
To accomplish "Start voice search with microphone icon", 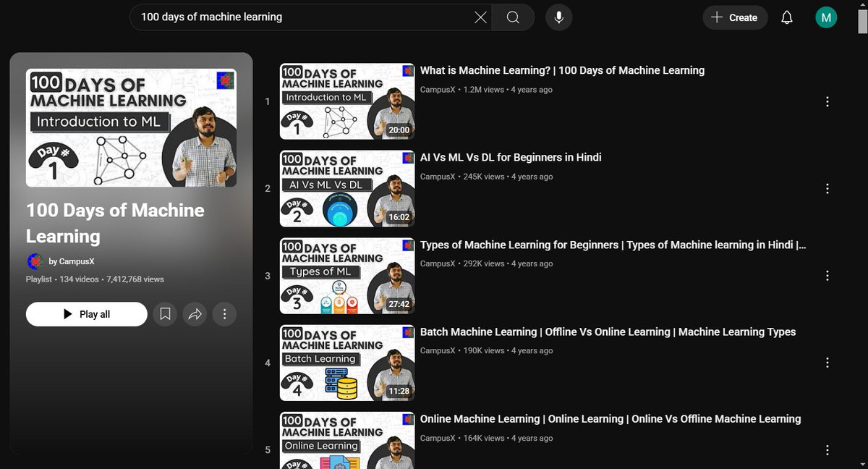I will coord(559,17).
